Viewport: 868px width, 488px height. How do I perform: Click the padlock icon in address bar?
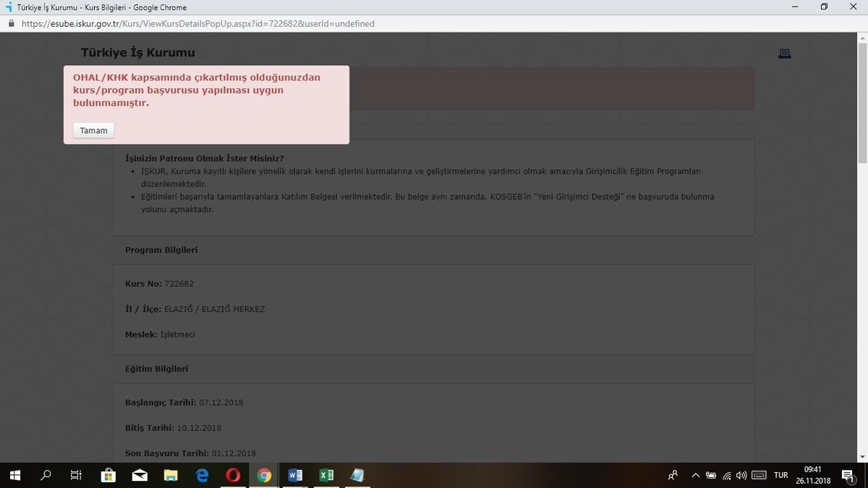(x=10, y=24)
